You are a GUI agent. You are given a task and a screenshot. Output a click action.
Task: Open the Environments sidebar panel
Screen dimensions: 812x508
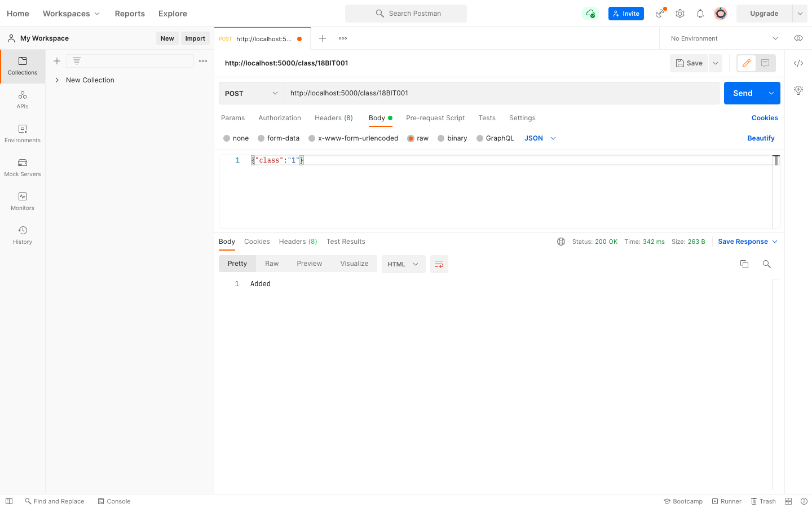tap(23, 134)
